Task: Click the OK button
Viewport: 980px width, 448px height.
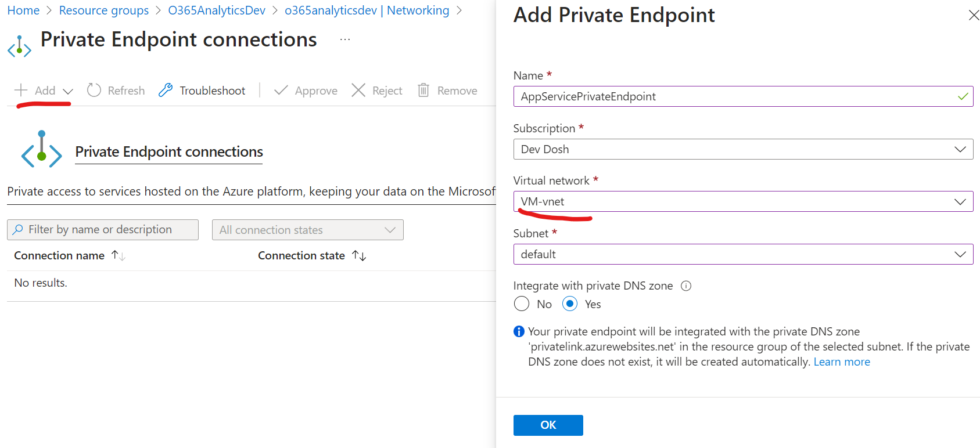Action: point(548,425)
